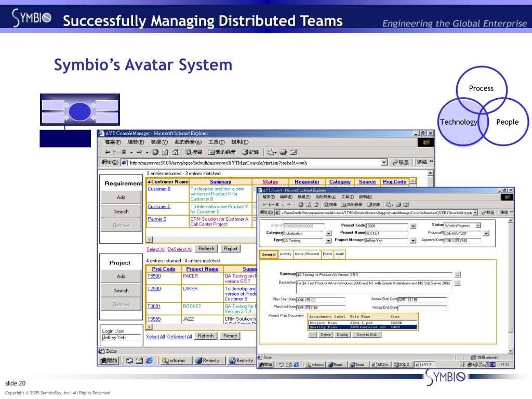
Task: Open the Type dropdown arrow
Action: click(x=328, y=241)
